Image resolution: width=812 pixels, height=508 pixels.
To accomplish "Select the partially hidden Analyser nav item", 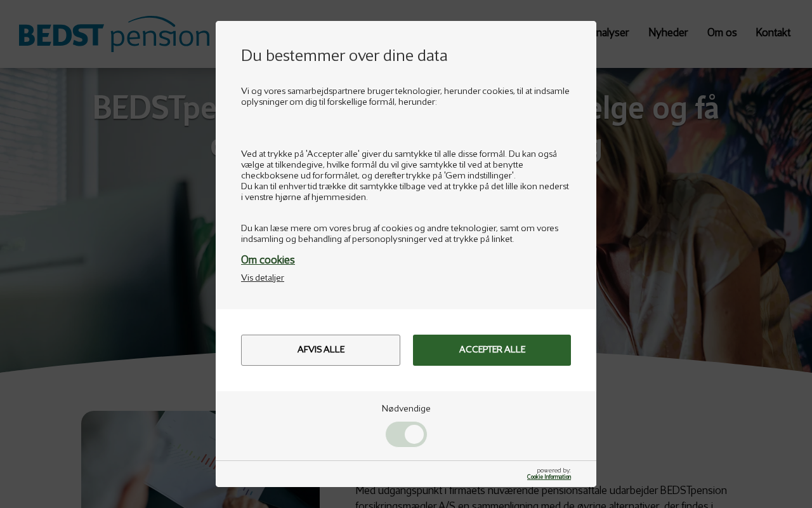I will click(613, 32).
